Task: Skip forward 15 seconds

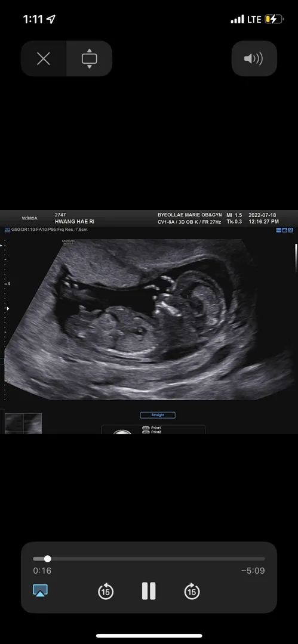Action: pyautogui.click(x=192, y=592)
